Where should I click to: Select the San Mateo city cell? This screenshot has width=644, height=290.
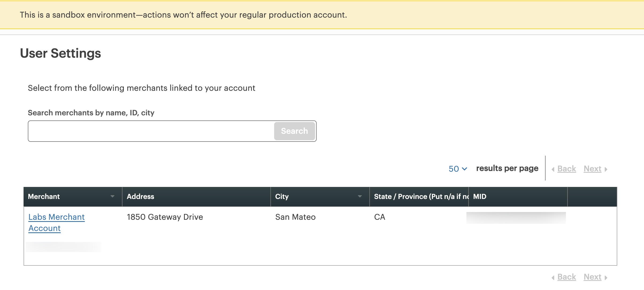[x=296, y=217]
